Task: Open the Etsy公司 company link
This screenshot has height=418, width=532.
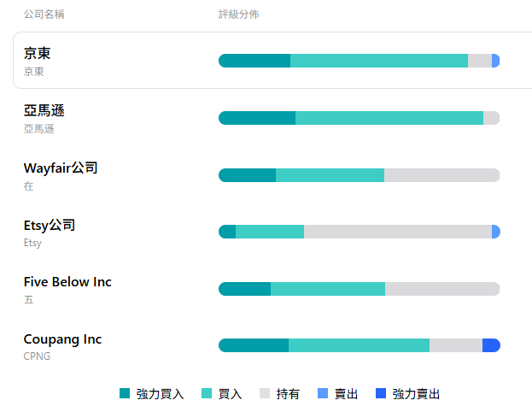Action: (x=50, y=225)
